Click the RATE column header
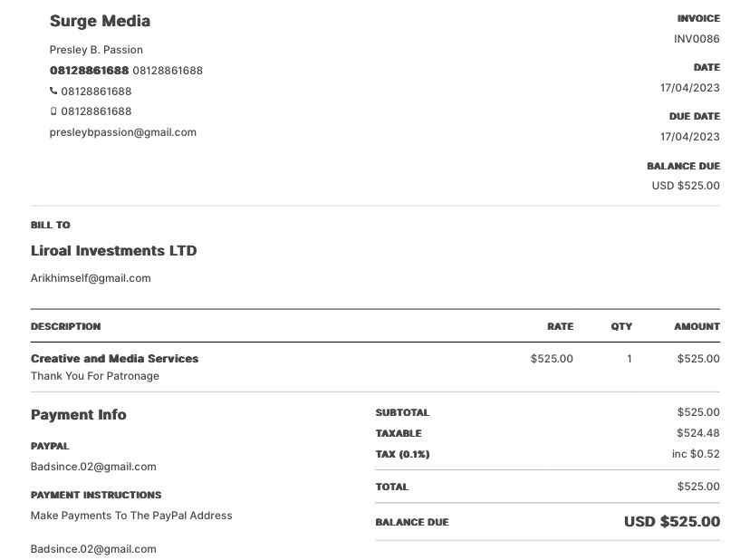Image resolution: width=750 pixels, height=560 pixels. point(560,326)
